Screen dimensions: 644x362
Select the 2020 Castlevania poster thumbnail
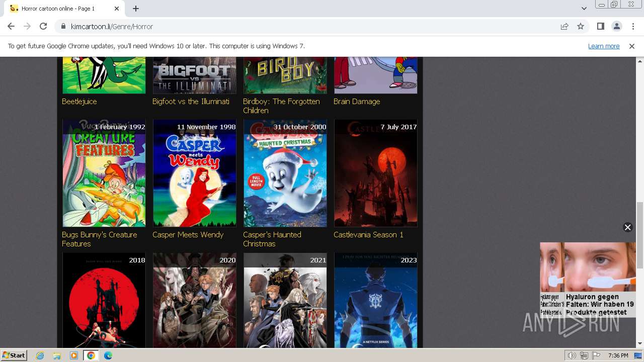click(x=195, y=300)
